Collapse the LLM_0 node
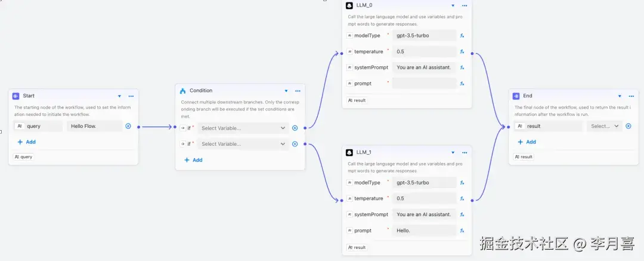 click(453, 5)
